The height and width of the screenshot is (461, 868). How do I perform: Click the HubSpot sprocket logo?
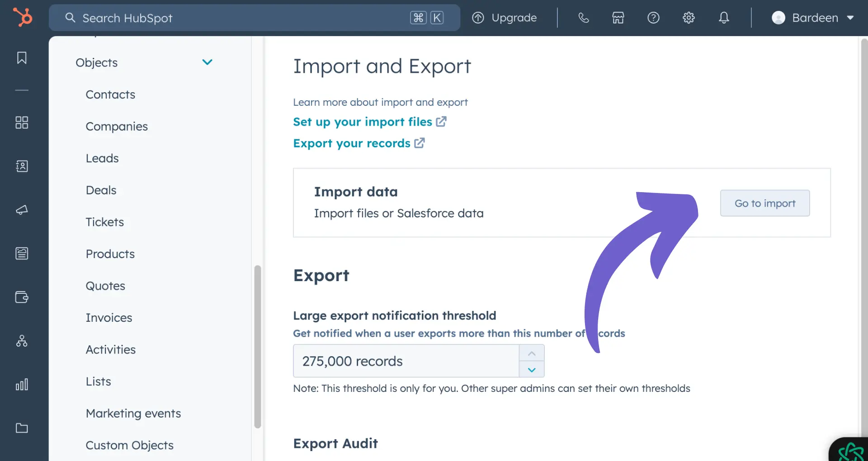pyautogui.click(x=22, y=18)
